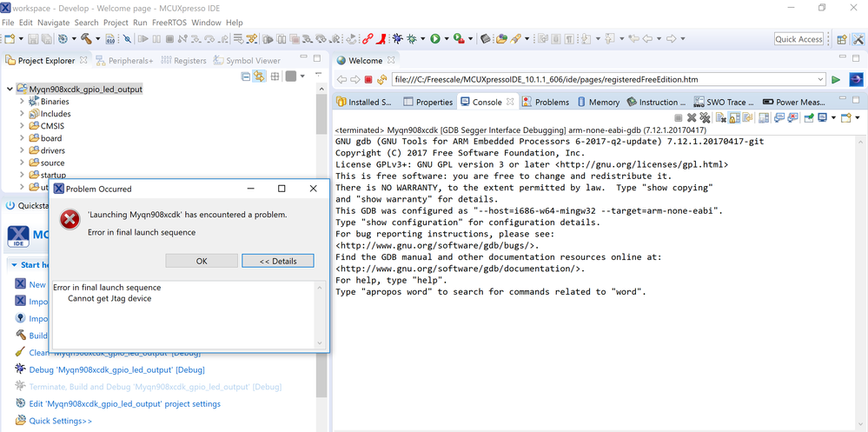
Task: Click the Save All toolbar icon
Action: coord(47,39)
